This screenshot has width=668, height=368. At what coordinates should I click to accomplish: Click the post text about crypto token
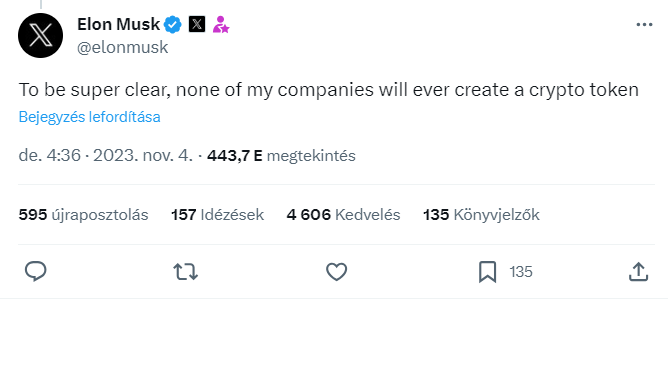329,90
